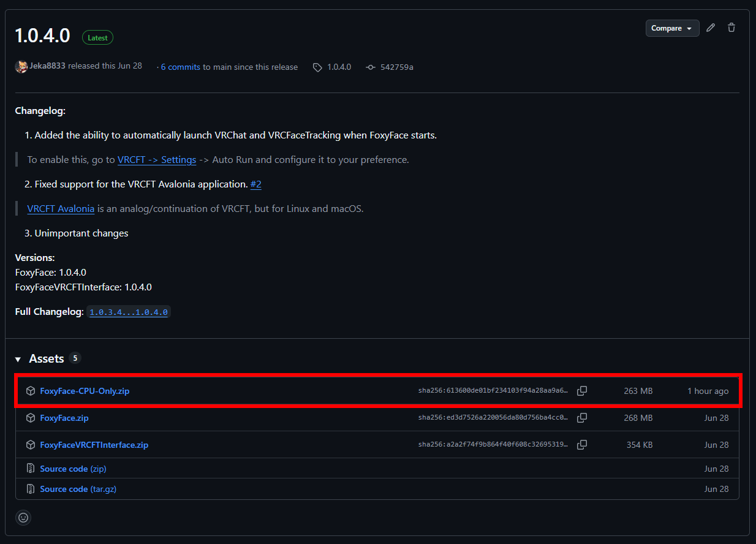Open the Compare dropdown
756x544 pixels.
[672, 28]
